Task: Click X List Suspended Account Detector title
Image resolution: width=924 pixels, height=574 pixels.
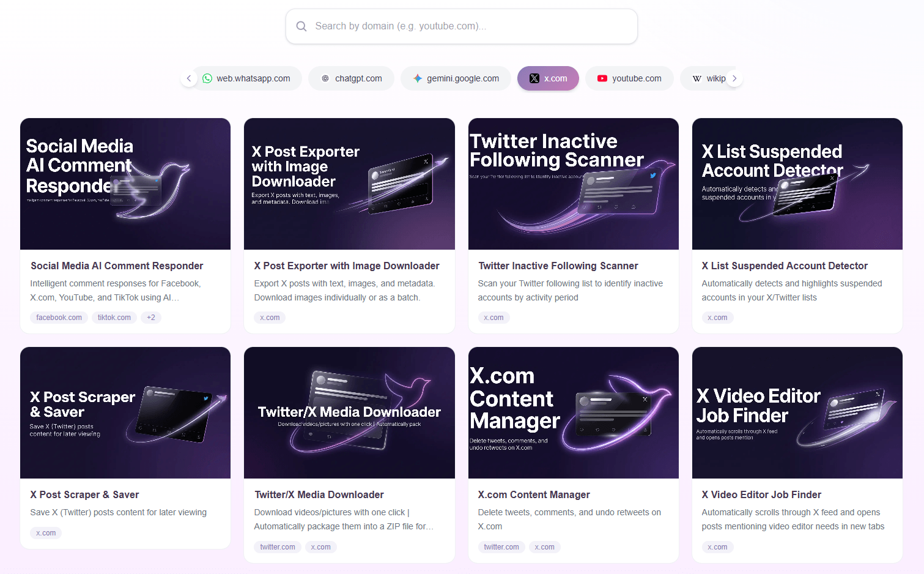Action: click(x=785, y=266)
